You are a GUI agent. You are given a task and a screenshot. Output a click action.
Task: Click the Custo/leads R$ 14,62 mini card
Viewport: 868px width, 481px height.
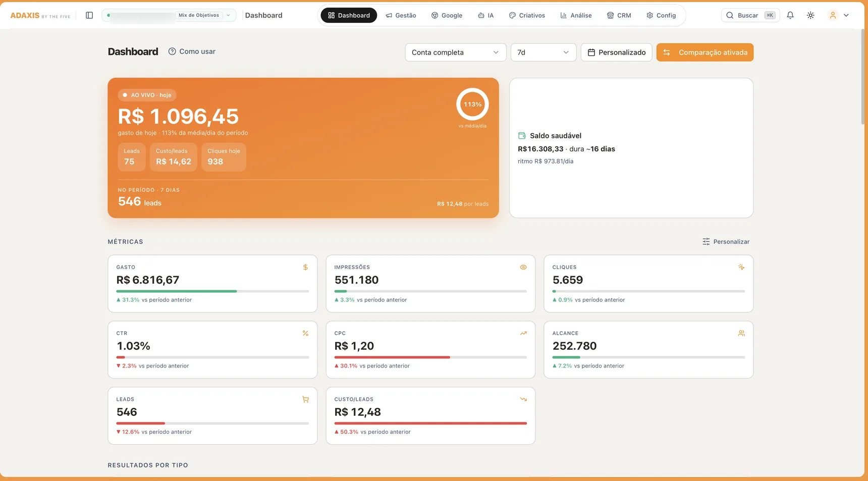[174, 157]
